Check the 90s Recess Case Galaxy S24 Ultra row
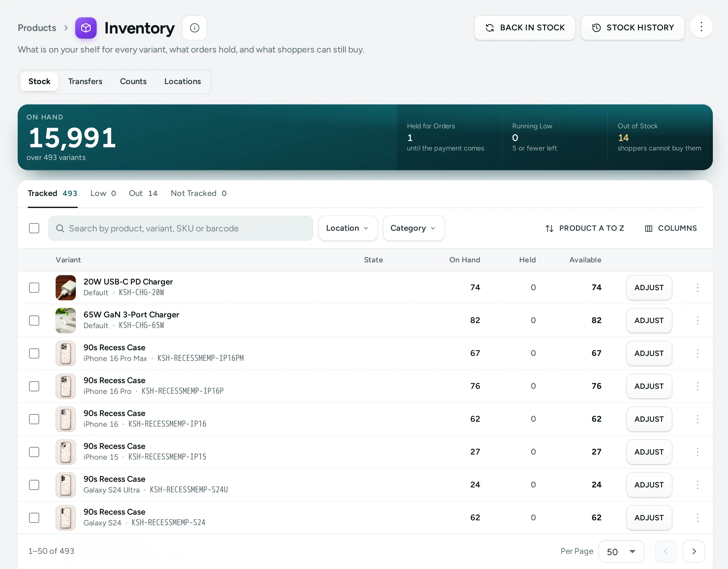 [34, 485]
